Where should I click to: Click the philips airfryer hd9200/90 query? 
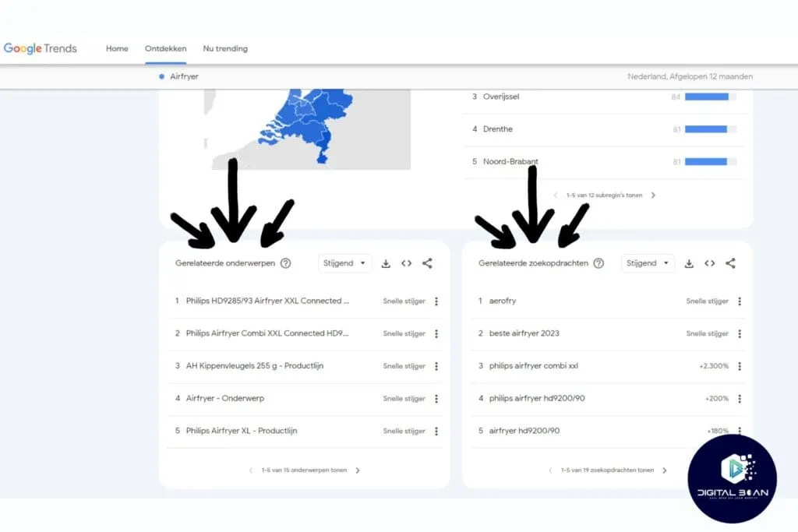[537, 398]
